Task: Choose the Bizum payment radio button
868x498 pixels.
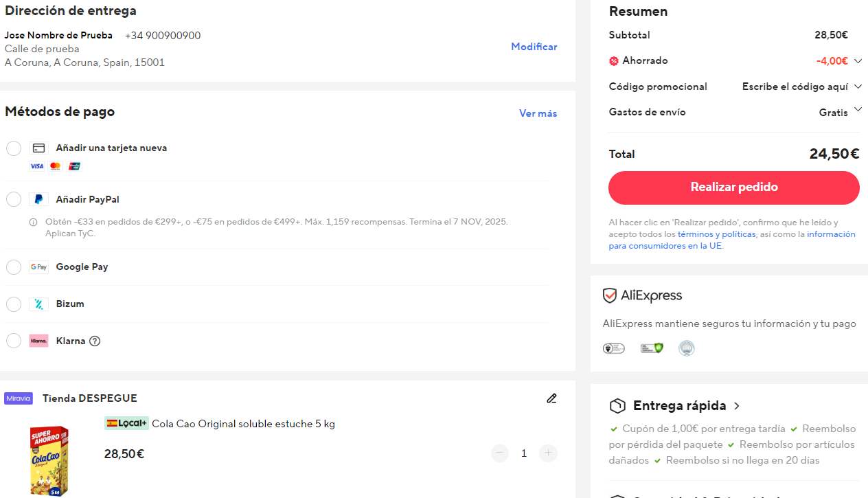Action: [x=14, y=304]
